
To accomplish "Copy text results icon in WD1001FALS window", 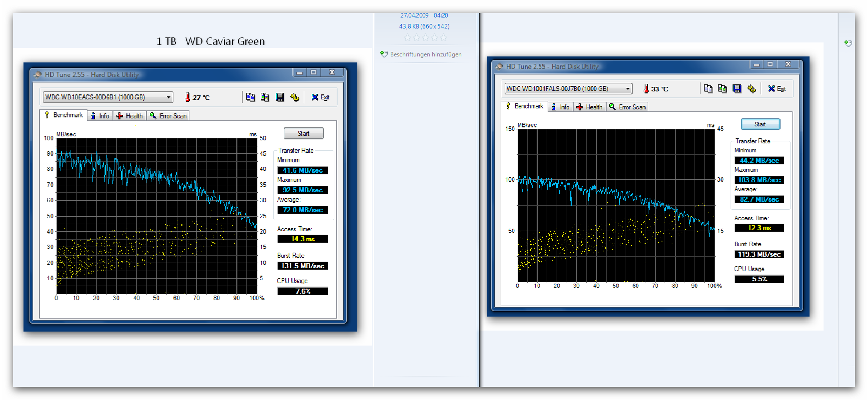I will (708, 88).
